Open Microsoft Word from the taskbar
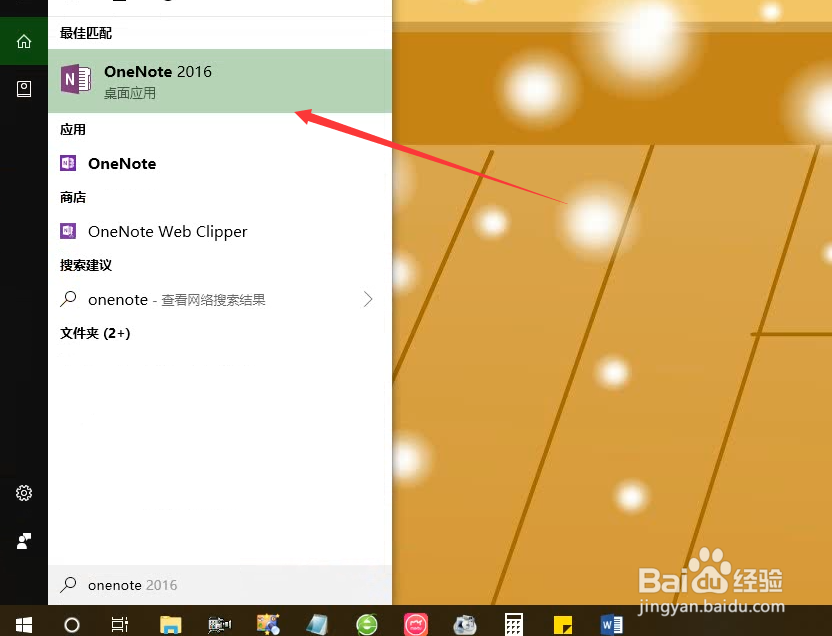This screenshot has height=636, width=832. (611, 625)
